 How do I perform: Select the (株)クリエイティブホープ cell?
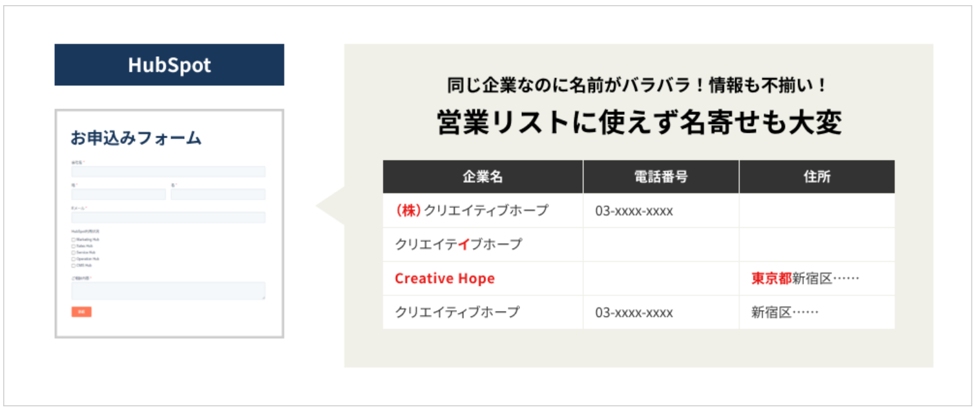pyautogui.click(x=472, y=211)
